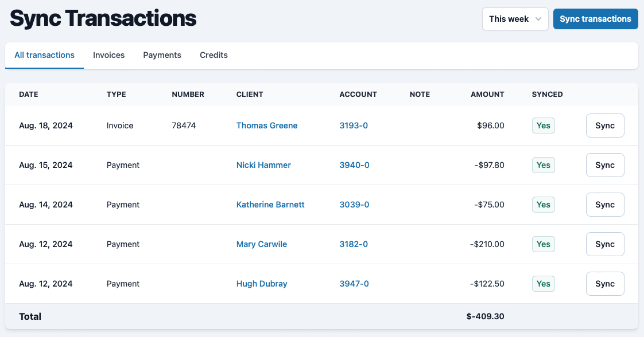Click Katherine Barnett client name
Viewport: 644px width, 337px height.
pyautogui.click(x=270, y=205)
